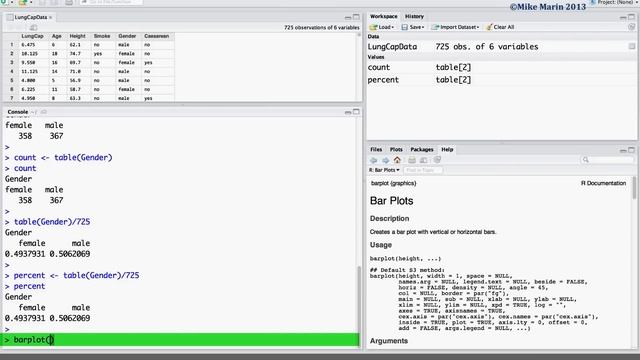Screen dimensions: 640x360
Task: Click the Gender column header
Action: point(127,36)
